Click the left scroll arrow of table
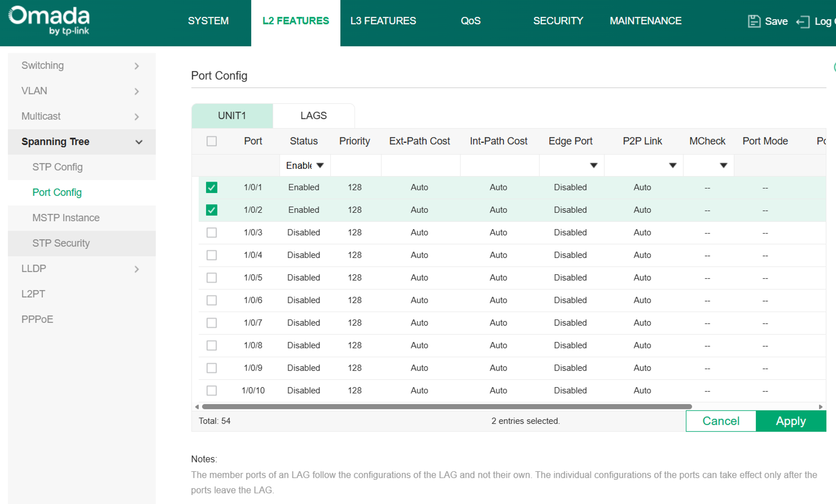Viewport: 836px width, 504px height. 197,407
